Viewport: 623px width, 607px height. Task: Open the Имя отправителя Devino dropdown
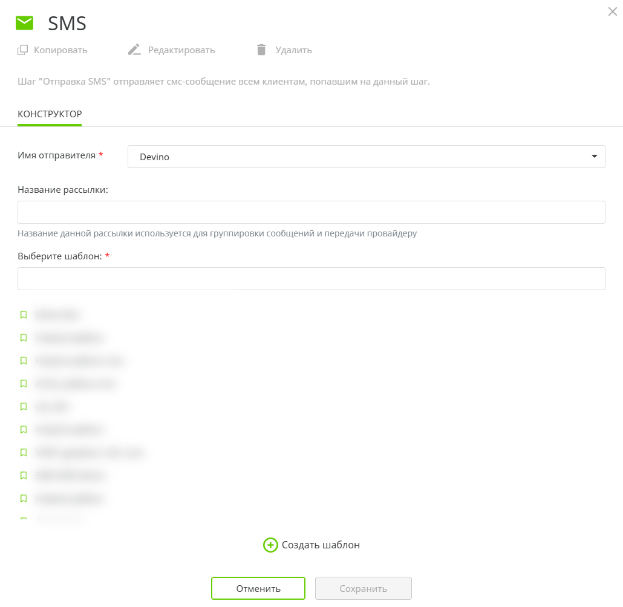point(366,157)
